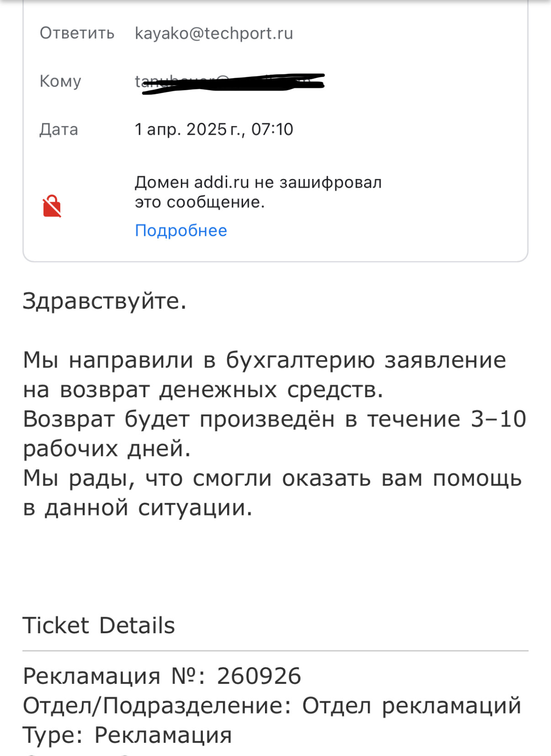The width and height of the screenshot is (551, 756).
Task: Tap the Здравствуйте greeting line
Action: (x=105, y=301)
